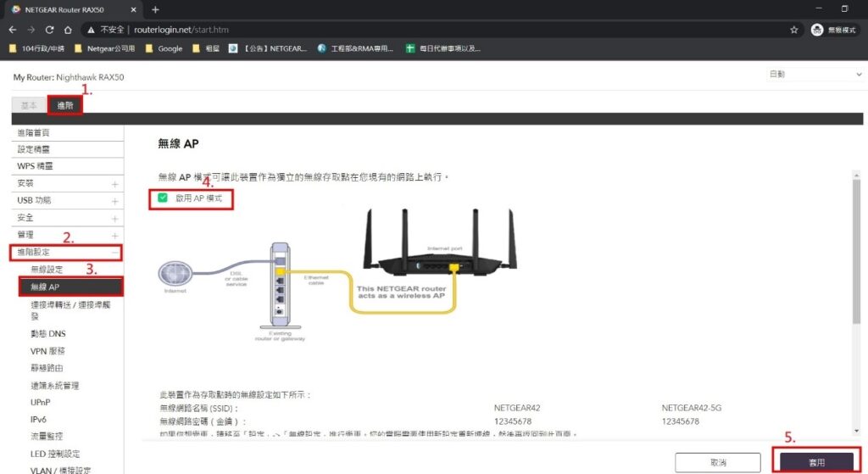868x474 pixels.
Task: Expand the 安裝 menu section
Action: tap(114, 184)
